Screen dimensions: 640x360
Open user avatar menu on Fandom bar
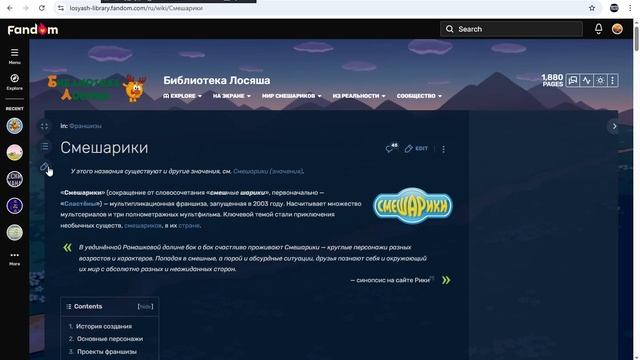617,29
